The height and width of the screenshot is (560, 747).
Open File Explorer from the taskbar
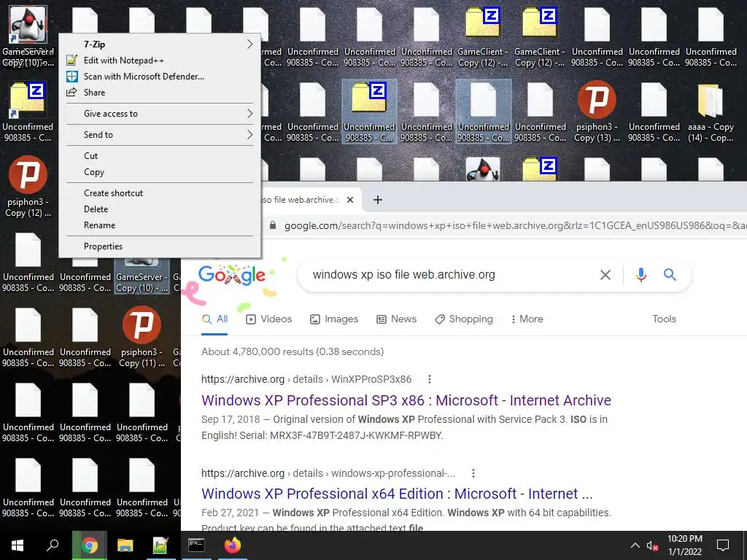[125, 545]
